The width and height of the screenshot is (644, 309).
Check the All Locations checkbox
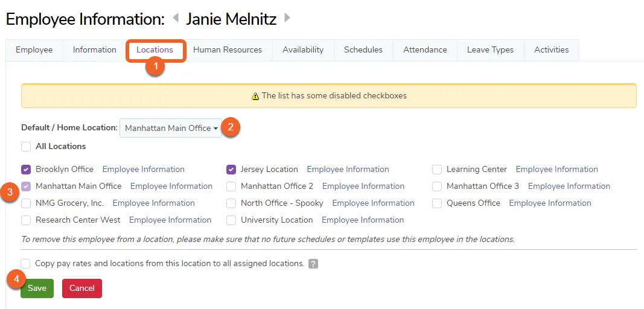coord(26,147)
